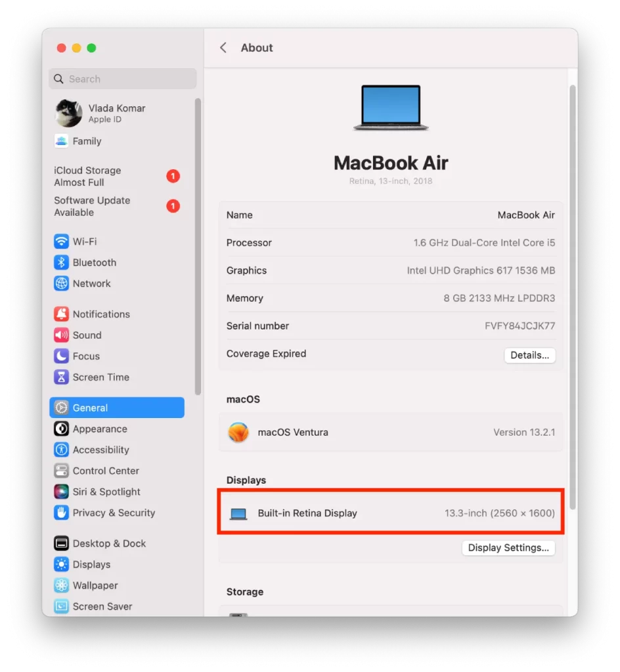620x672 pixels.
Task: Click the Notifications bell icon
Action: (61, 314)
